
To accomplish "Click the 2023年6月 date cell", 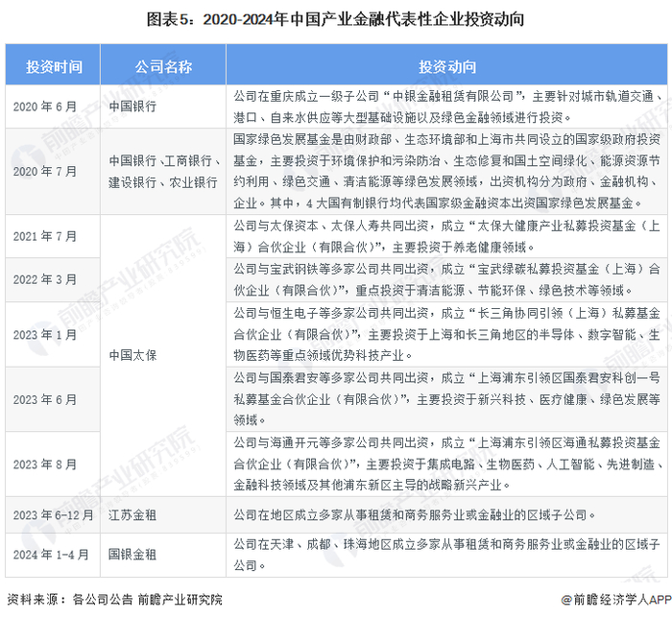I will coord(53,399).
